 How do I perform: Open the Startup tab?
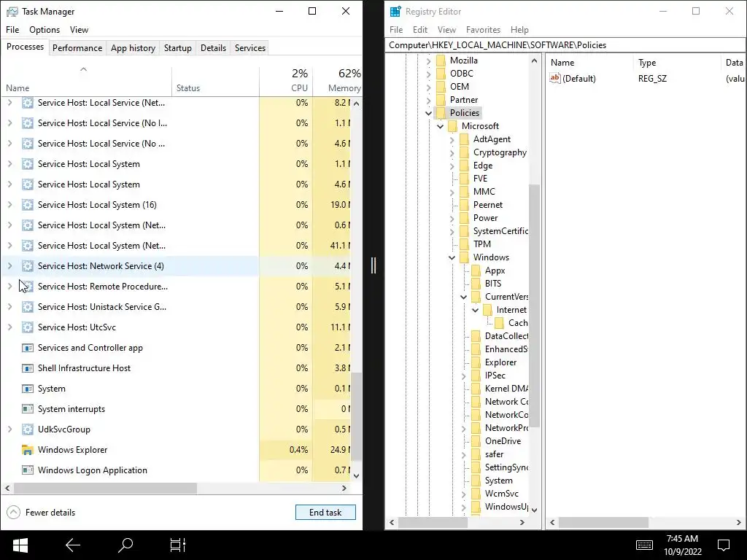coord(178,47)
